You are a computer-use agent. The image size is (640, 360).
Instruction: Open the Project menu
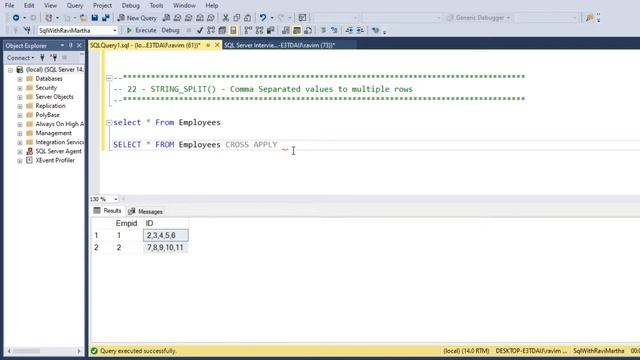[x=102, y=6]
